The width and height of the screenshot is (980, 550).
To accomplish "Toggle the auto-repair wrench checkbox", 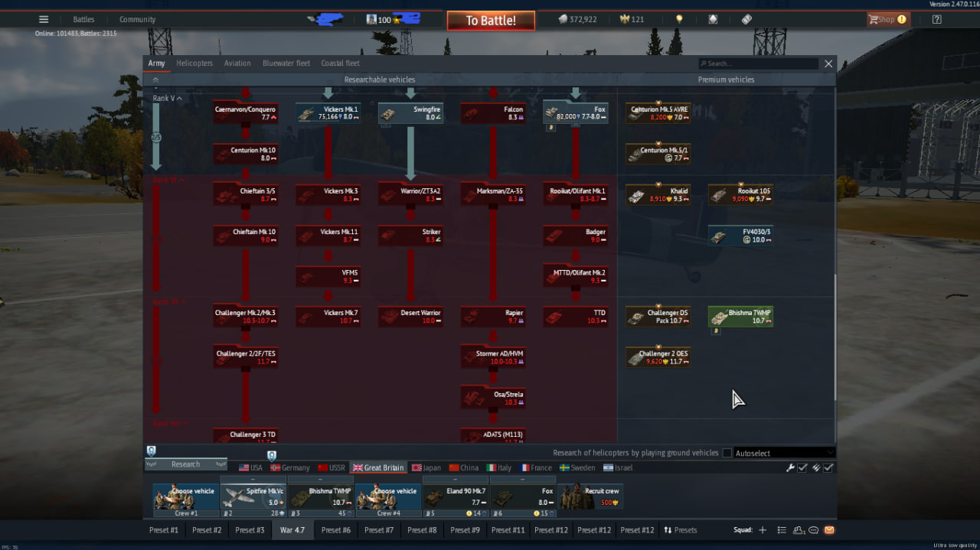I will click(x=802, y=467).
